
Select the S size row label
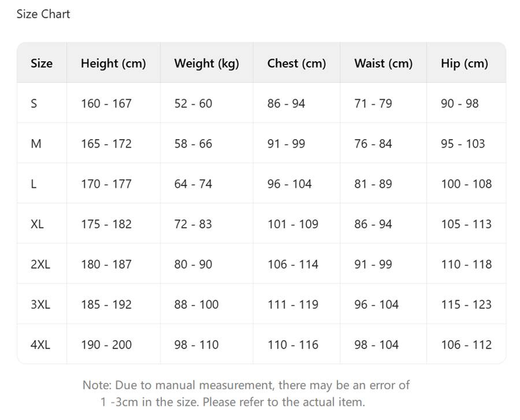[x=34, y=103]
